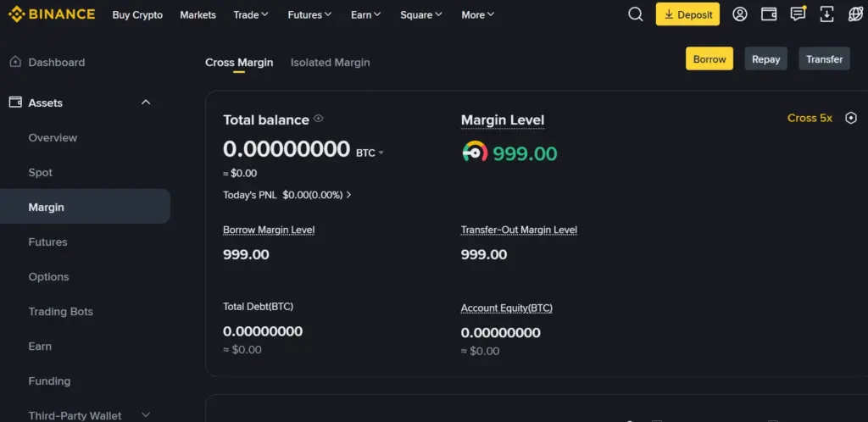Toggle total balance visibility eye
Viewport: 868px width, 422px height.
click(319, 119)
